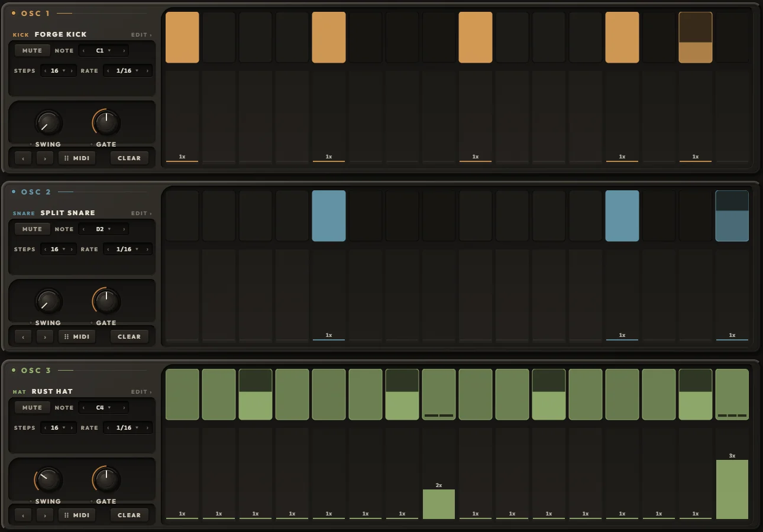
Task: Decrease the OSC 1 steps count
Action: click(45, 71)
